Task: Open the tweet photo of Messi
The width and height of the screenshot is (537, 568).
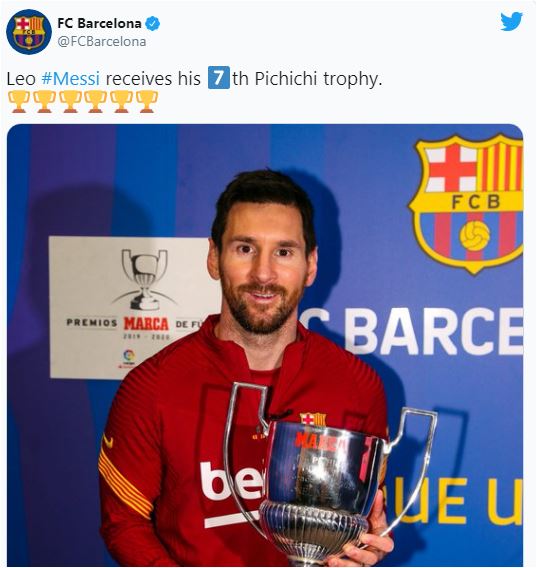Action: [265, 345]
